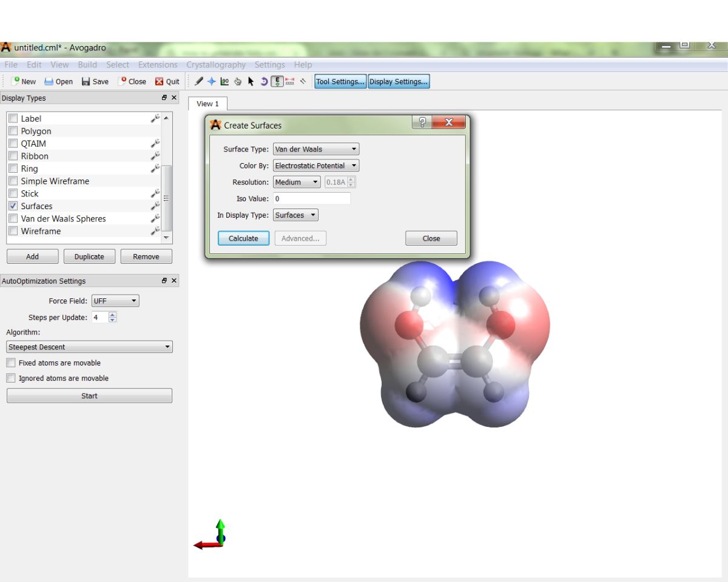Float the Display Types panel

164,98
